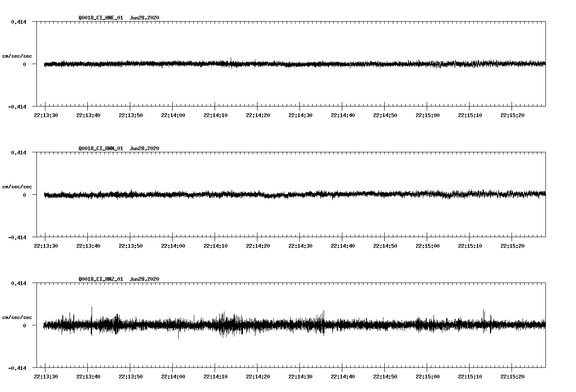Viewport: 576px width, 392px height.
Task: Select 22:15:10 time label under HNN plot
Action: [470, 246]
